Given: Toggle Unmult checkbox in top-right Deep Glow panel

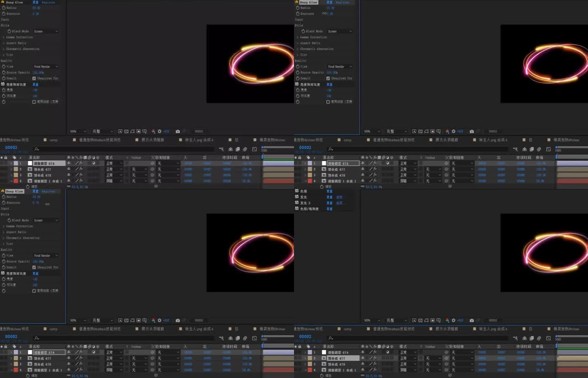Looking at the screenshot, I should click(328, 78).
